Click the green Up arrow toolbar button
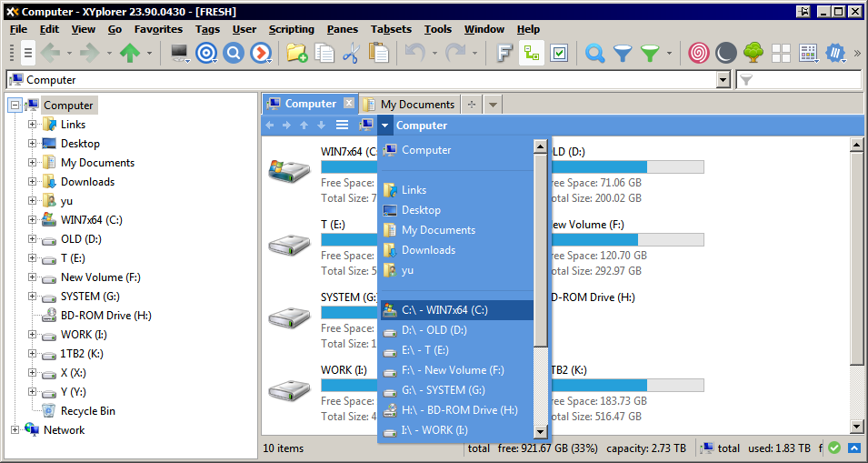The width and height of the screenshot is (868, 463). tap(130, 53)
